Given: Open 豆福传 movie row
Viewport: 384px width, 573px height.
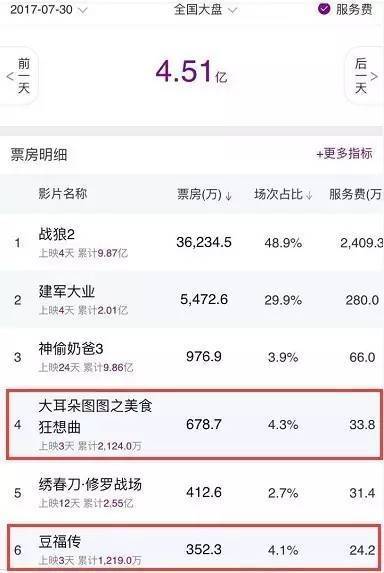Looking at the screenshot, I should (x=195, y=548).
